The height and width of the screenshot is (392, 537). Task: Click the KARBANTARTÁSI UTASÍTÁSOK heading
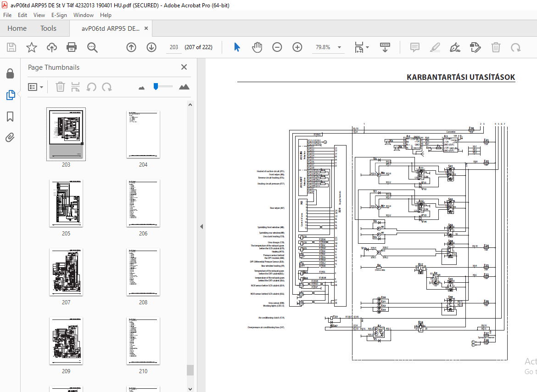pyautogui.click(x=461, y=77)
